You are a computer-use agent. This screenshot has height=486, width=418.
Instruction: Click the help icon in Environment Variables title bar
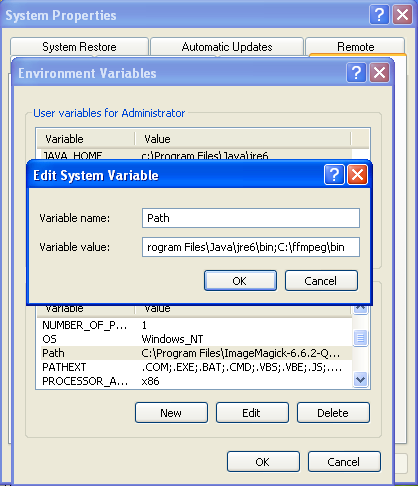click(x=356, y=72)
